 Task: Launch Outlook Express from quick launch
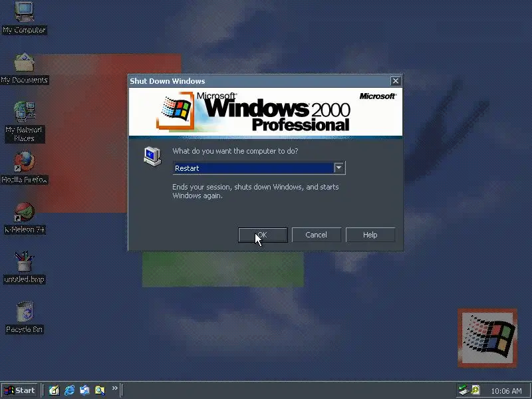(84, 390)
